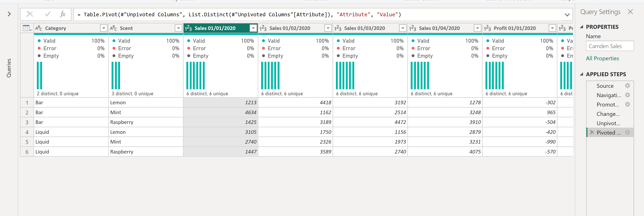Click the cell with value 2326
The width and height of the screenshot is (644, 216).
coord(295,142)
